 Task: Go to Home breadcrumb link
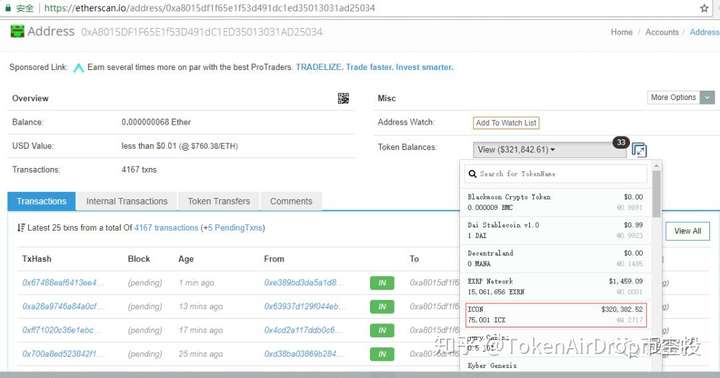(621, 32)
